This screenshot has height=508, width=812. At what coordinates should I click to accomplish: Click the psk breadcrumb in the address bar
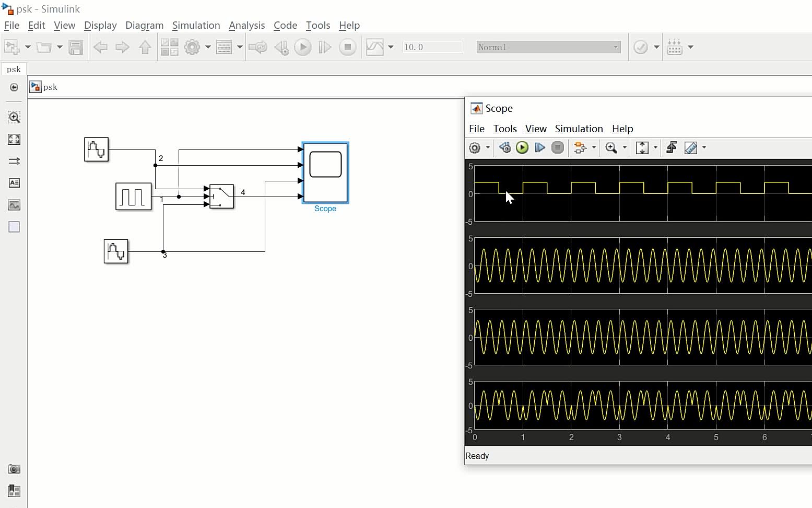50,87
